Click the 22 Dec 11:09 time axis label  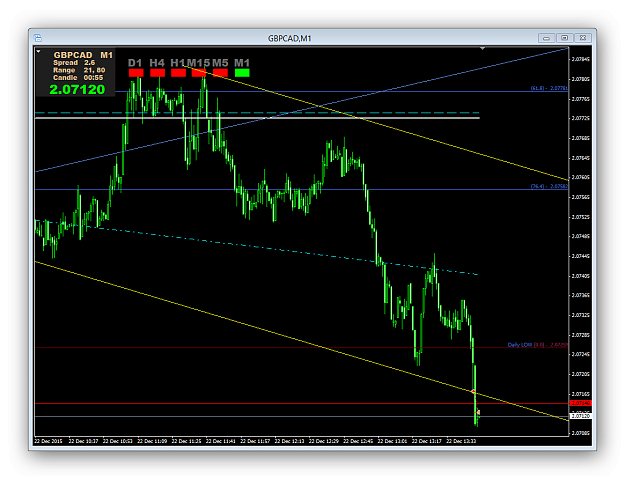coord(152,441)
